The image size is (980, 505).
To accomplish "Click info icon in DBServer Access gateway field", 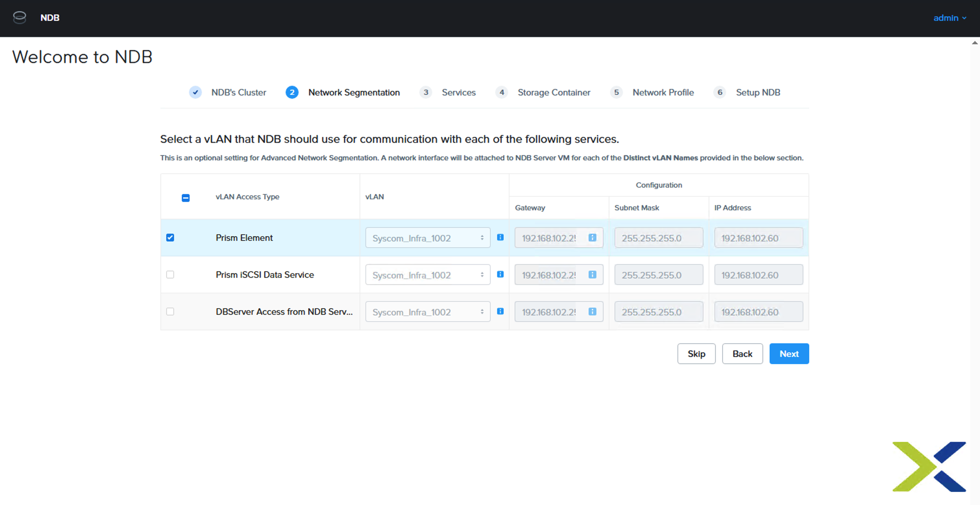I will pyautogui.click(x=592, y=311).
